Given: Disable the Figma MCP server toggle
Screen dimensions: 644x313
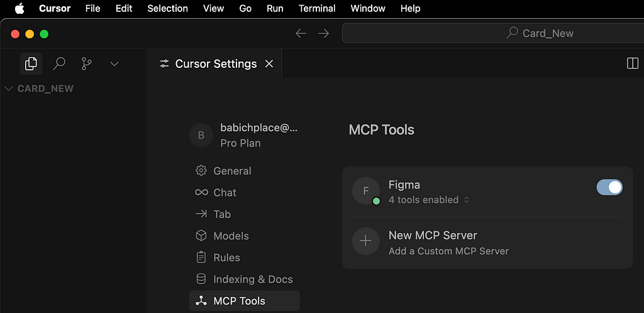Looking at the screenshot, I should pyautogui.click(x=609, y=187).
